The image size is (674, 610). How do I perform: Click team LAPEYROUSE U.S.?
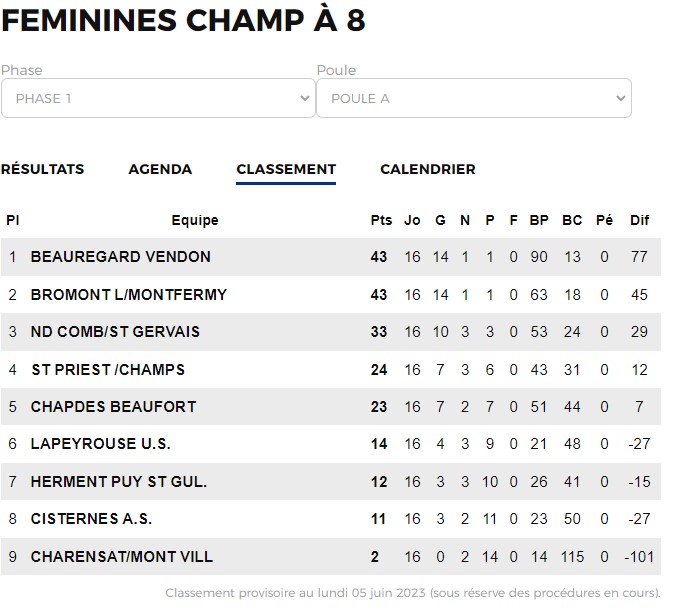click(101, 444)
